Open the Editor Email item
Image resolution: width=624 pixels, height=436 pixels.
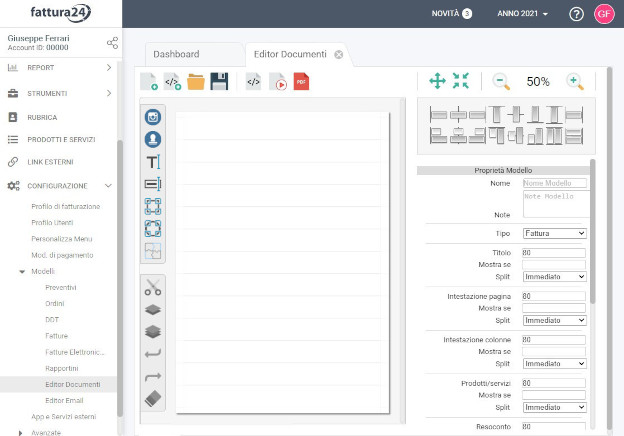(x=64, y=401)
